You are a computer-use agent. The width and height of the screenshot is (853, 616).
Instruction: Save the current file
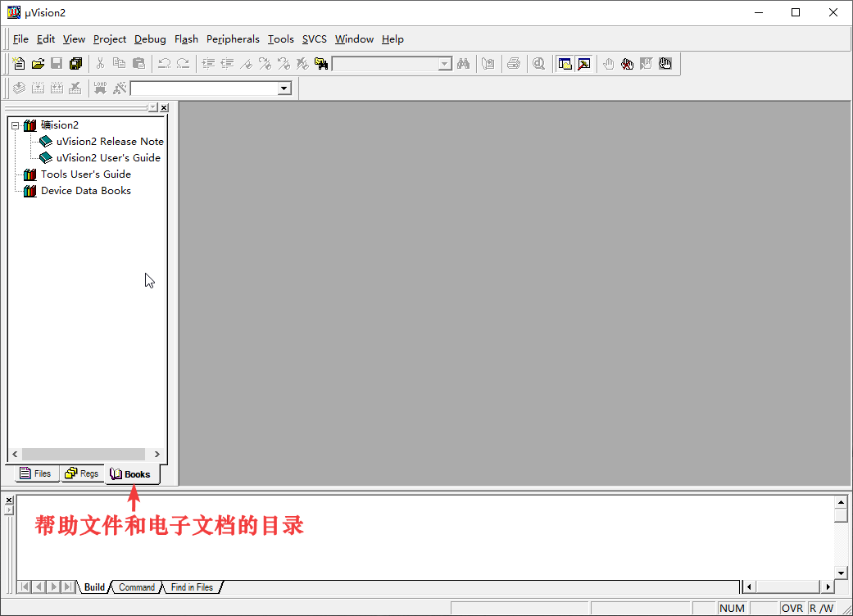[x=57, y=64]
